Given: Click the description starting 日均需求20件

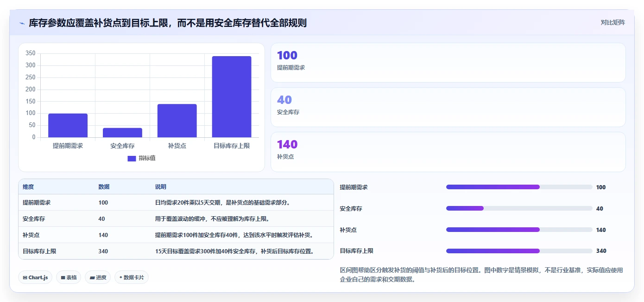Looking at the screenshot, I should click(222, 203).
